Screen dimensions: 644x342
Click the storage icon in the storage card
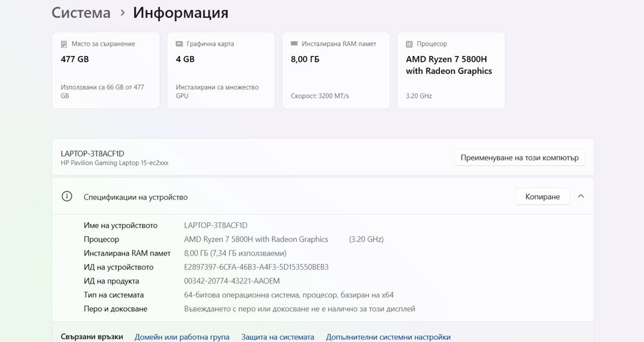pyautogui.click(x=64, y=44)
